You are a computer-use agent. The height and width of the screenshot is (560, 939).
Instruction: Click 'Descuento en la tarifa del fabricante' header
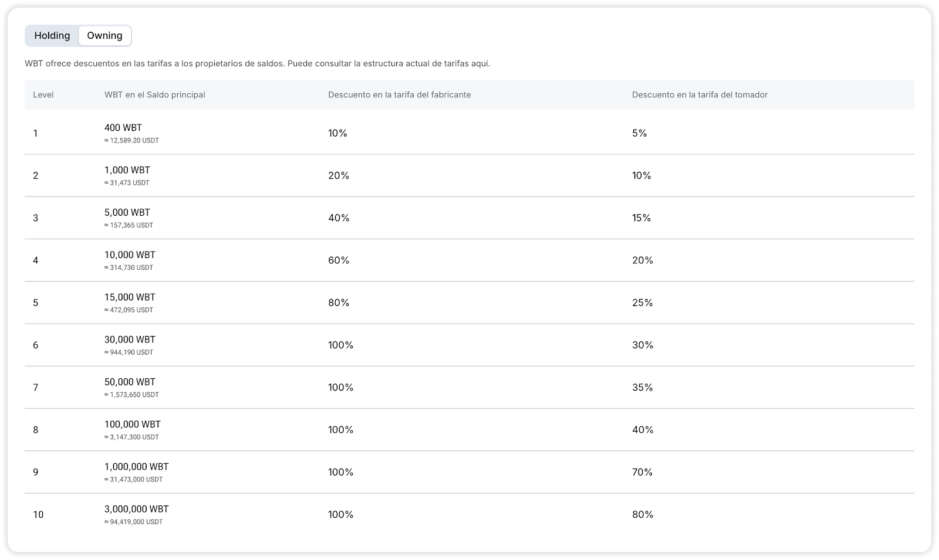[x=399, y=94]
